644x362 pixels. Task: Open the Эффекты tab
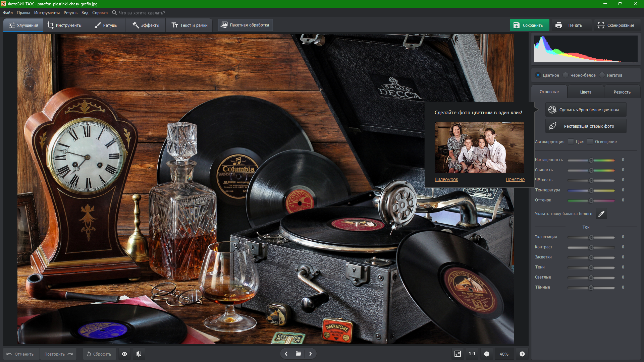pyautogui.click(x=146, y=25)
